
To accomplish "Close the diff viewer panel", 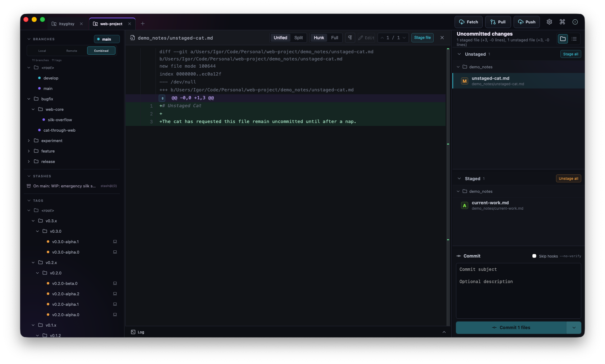I will tap(442, 38).
